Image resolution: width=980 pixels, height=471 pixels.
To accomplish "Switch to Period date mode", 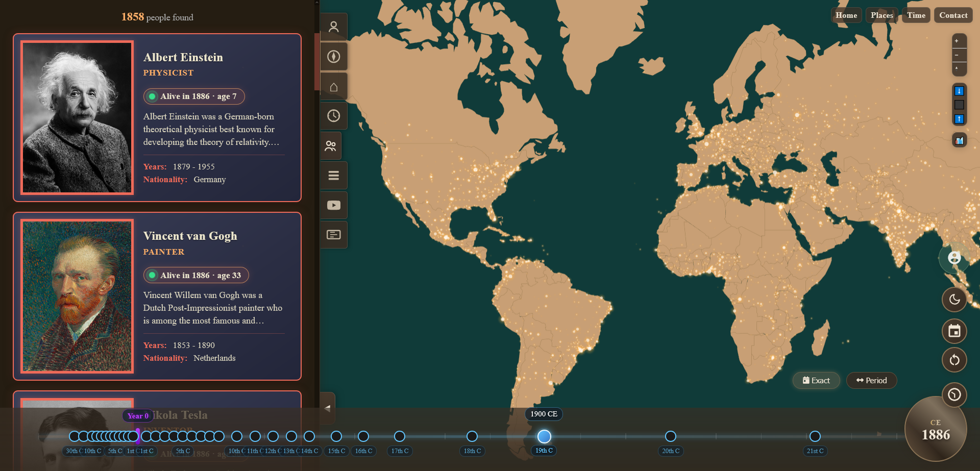I will [x=871, y=381].
